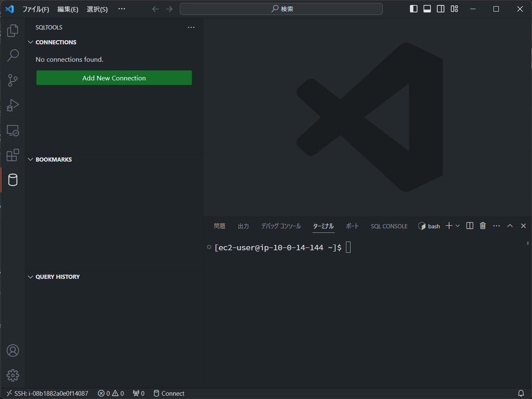Split the terminal panel
The image size is (532, 399).
pos(470,226)
